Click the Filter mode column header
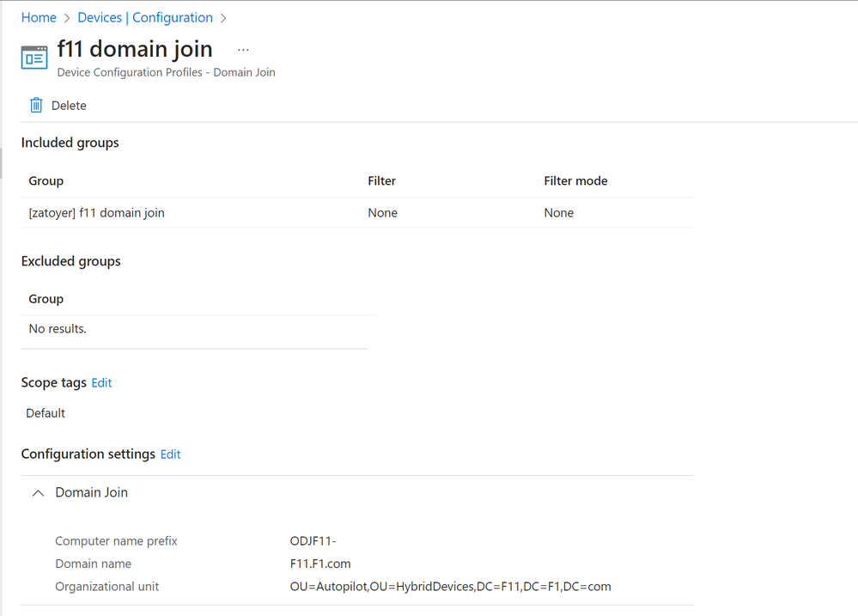Image resolution: width=858 pixels, height=616 pixels. coord(575,180)
